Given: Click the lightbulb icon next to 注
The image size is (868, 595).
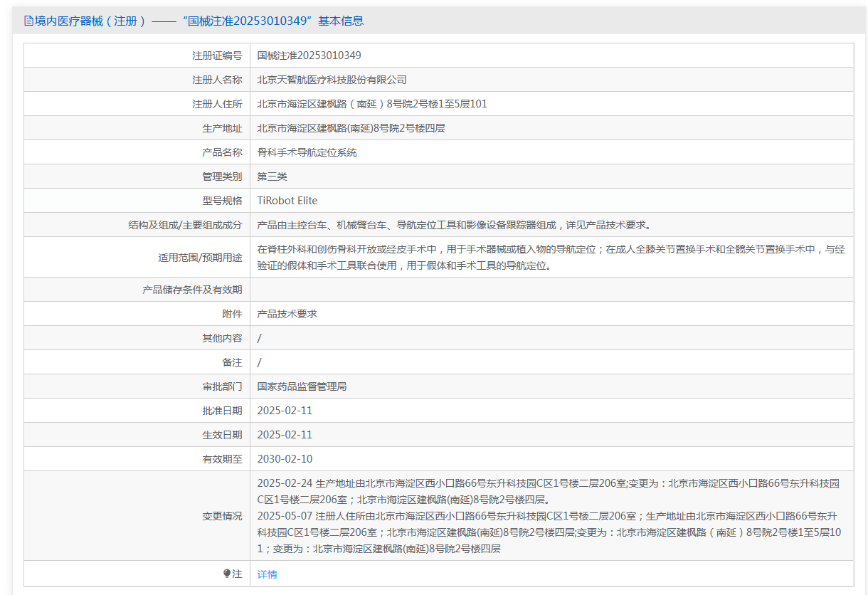Looking at the screenshot, I should click(x=227, y=574).
